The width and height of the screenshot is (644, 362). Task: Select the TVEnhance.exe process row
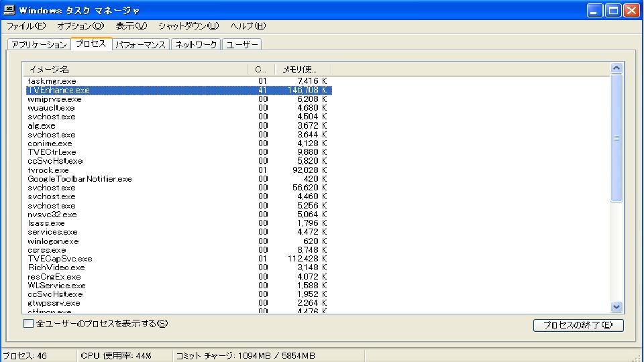178,90
